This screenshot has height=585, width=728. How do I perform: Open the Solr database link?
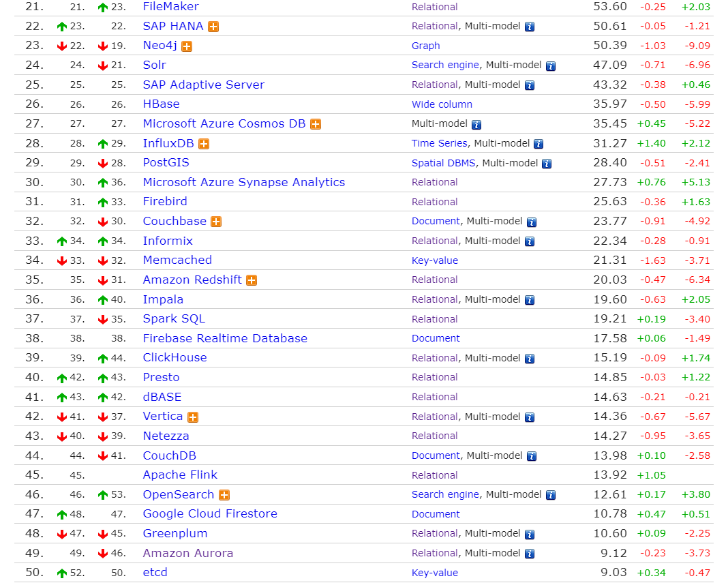(x=155, y=65)
